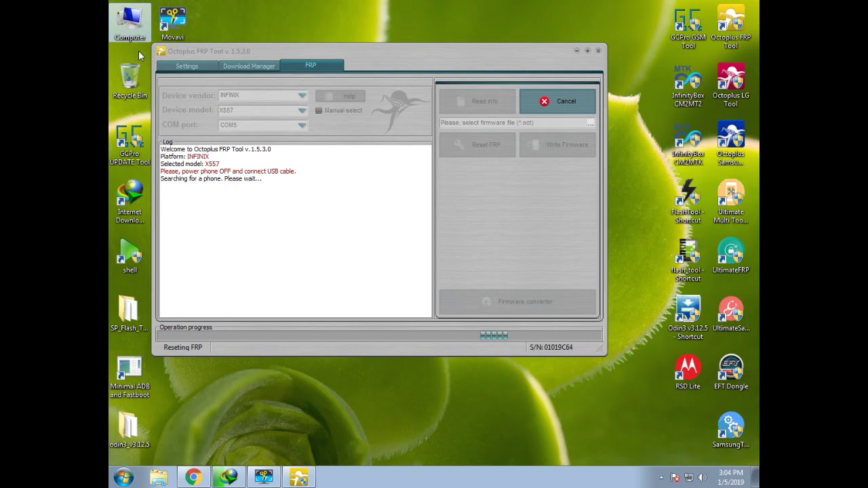Open screen recorder taskbar icon
This screenshot has height=488, width=868.
(264, 477)
